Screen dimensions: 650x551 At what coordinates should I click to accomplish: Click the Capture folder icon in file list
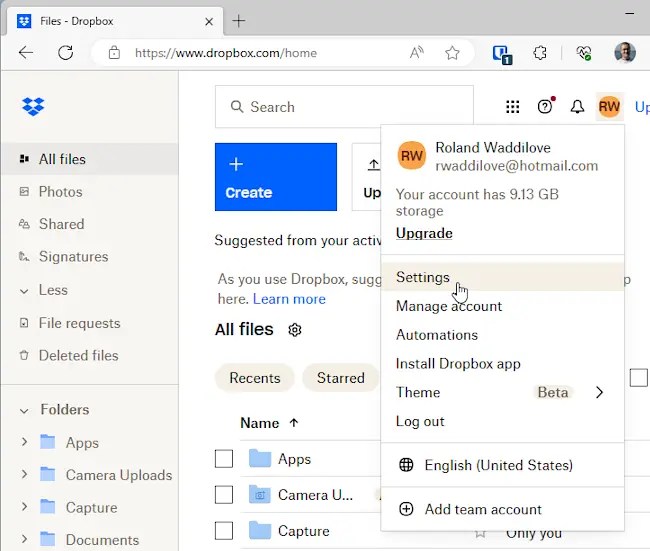260,531
